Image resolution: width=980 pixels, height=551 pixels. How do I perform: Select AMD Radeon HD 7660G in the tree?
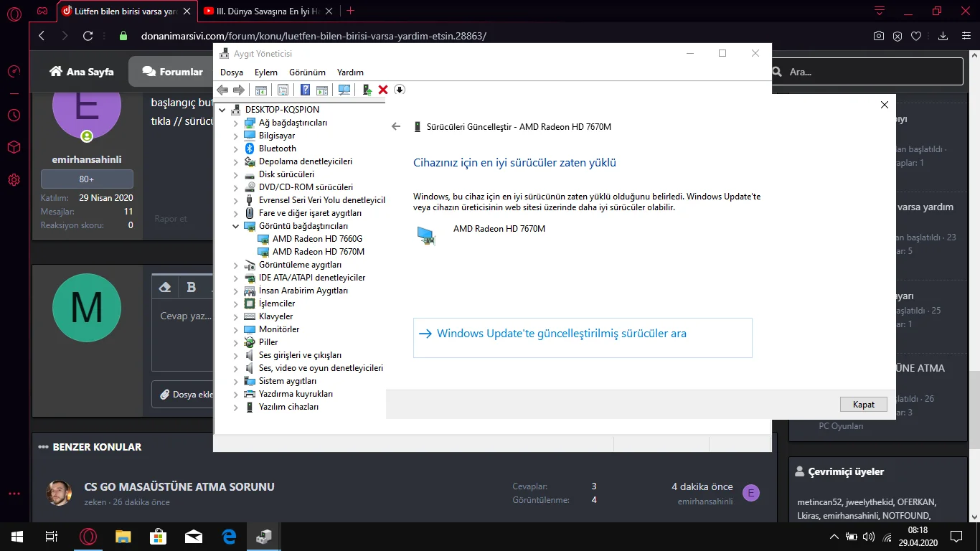[x=317, y=239]
